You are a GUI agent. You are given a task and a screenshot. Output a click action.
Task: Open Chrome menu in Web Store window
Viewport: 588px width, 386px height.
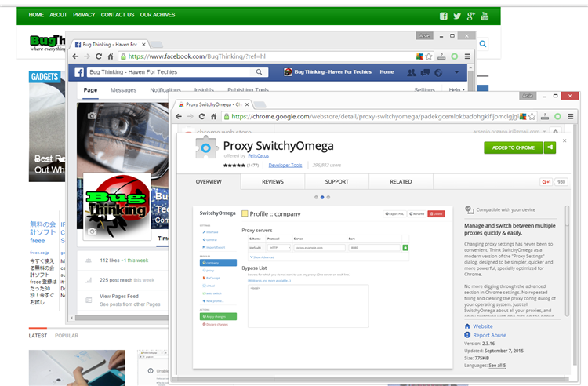pos(571,116)
